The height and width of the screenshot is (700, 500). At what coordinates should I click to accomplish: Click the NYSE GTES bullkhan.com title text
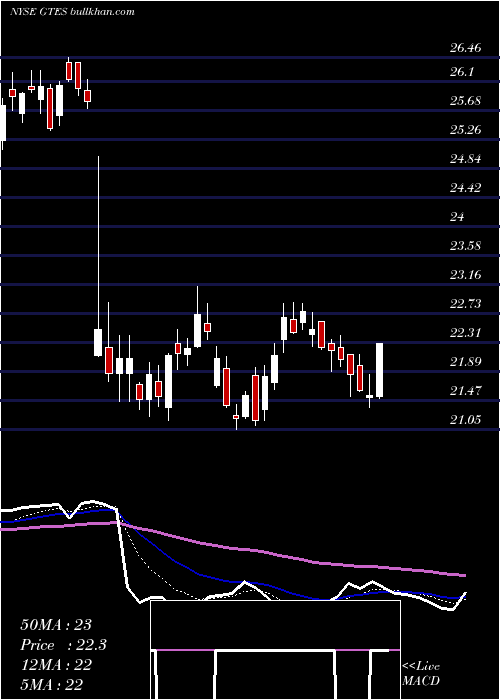pos(72,12)
